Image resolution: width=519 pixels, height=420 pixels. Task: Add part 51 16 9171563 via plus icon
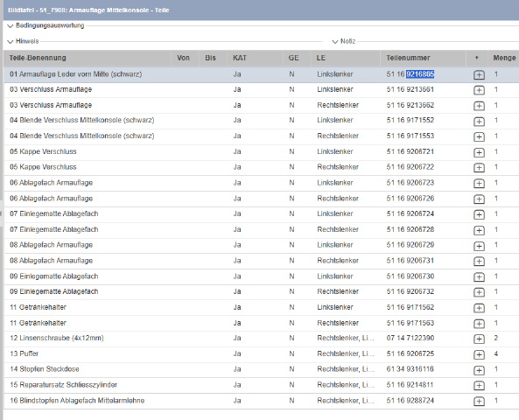point(479,324)
